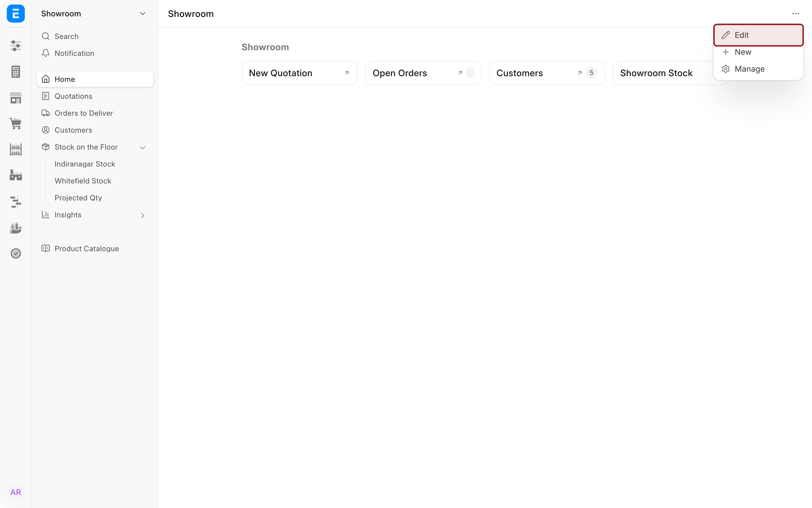
Task: Open Customers in the sidebar
Action: pyautogui.click(x=95, y=130)
